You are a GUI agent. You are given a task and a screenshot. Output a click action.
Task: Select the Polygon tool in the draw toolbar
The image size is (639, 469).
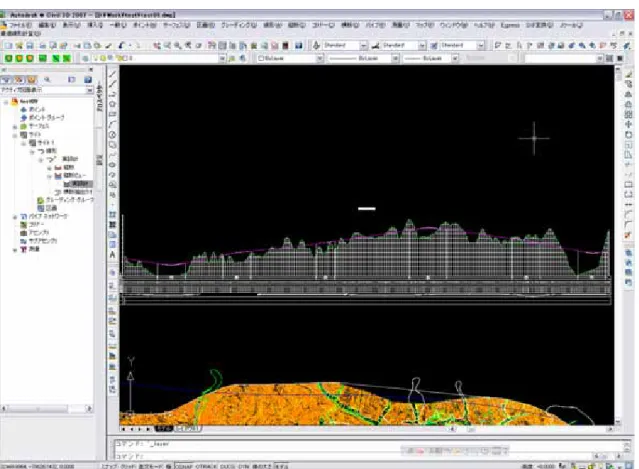point(113,104)
